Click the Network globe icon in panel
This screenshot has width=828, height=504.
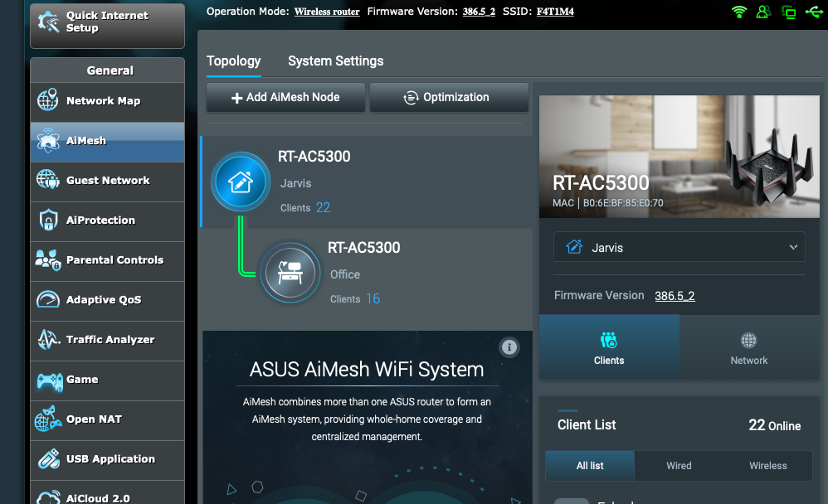coord(749,341)
